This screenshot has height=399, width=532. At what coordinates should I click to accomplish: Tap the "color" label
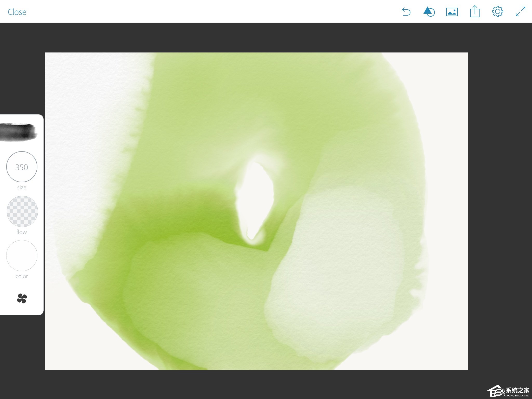[x=22, y=276]
